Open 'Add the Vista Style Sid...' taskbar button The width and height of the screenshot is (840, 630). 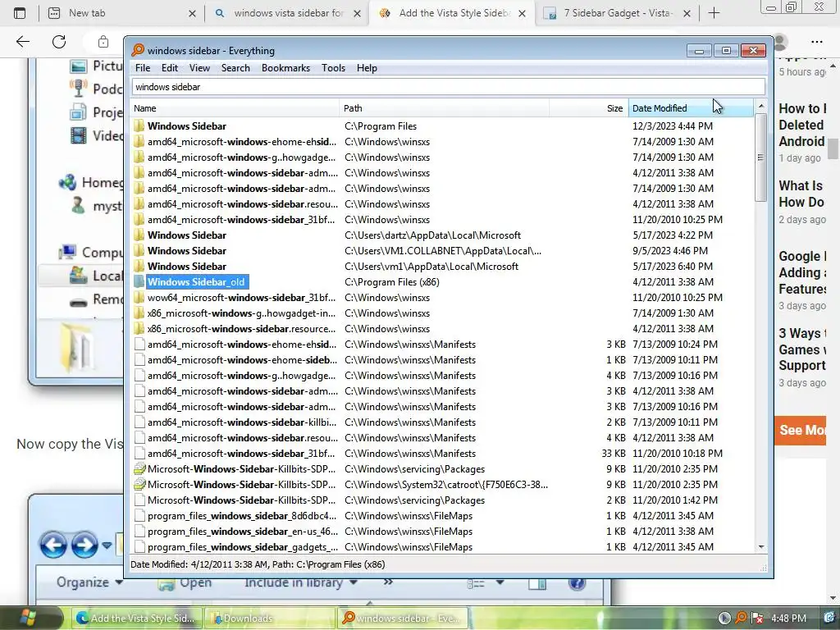(136, 619)
